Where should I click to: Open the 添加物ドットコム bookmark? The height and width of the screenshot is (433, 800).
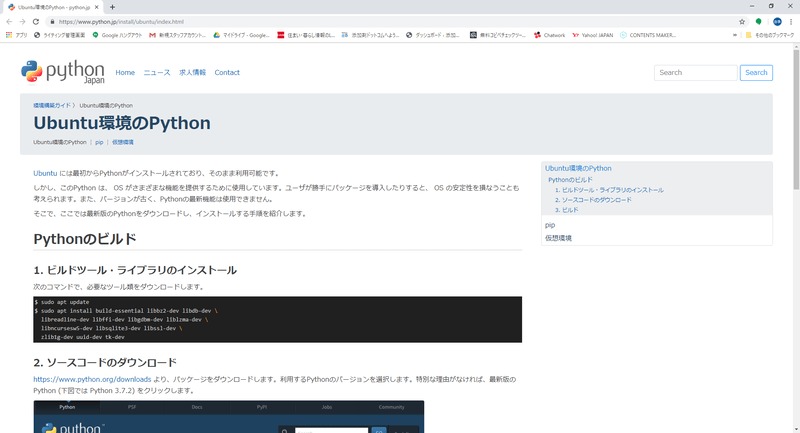coord(370,35)
